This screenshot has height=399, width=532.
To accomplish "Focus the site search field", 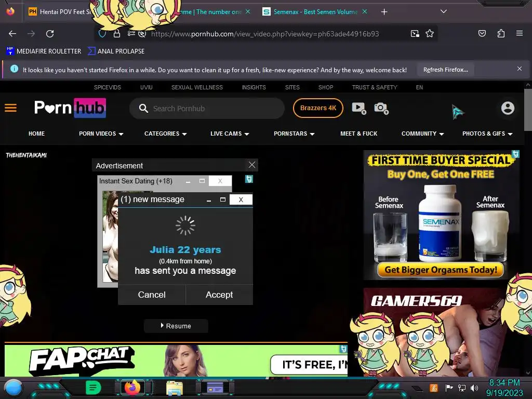I will pyautogui.click(x=207, y=109).
